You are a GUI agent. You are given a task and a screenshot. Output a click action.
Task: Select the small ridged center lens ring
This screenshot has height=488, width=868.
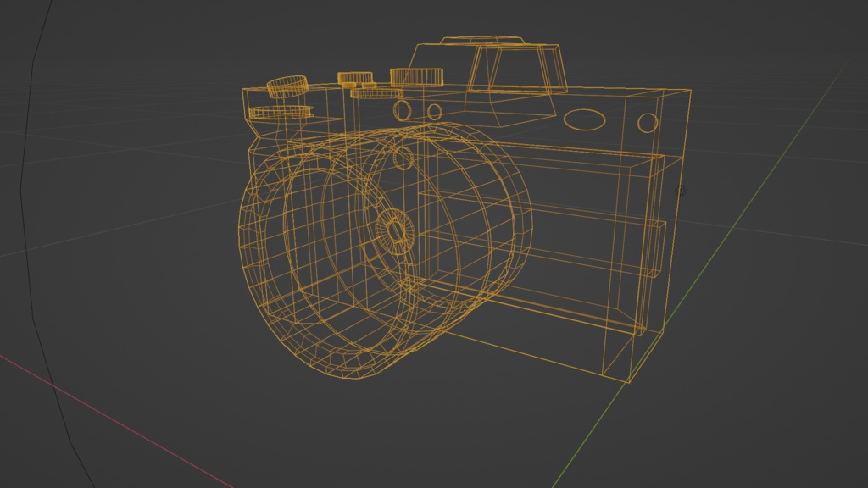click(395, 230)
